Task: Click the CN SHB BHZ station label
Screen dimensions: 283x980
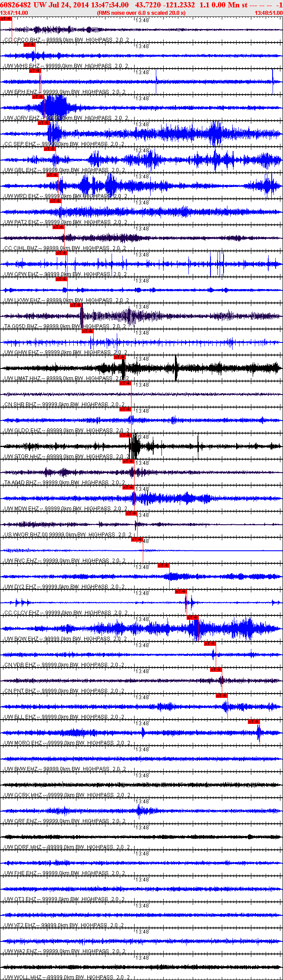Action: coord(65,404)
